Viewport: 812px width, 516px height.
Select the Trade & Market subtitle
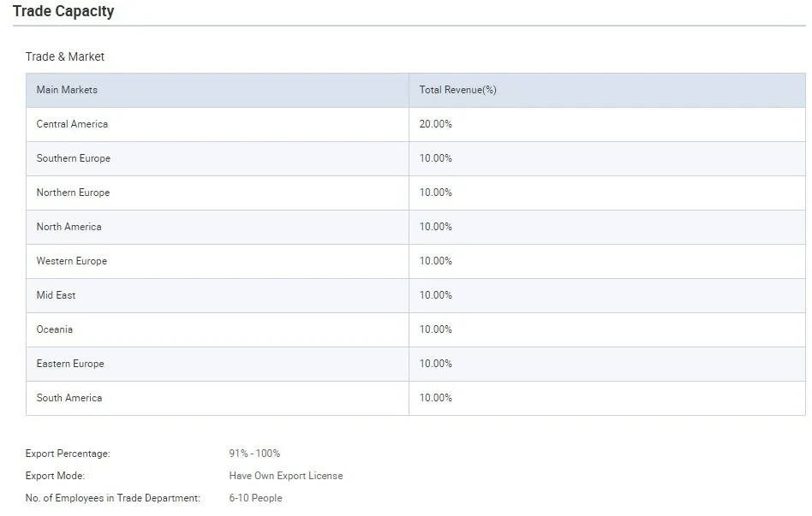click(65, 56)
